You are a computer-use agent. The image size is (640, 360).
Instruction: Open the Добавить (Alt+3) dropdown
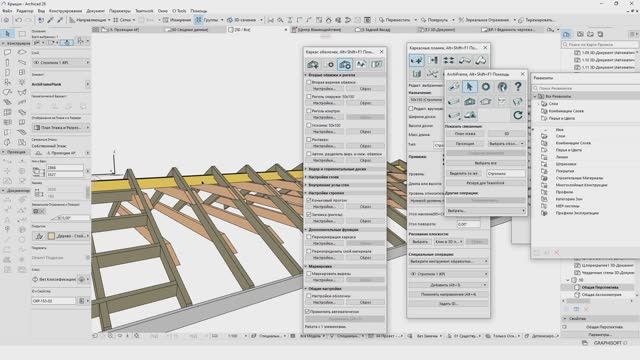(x=448, y=285)
